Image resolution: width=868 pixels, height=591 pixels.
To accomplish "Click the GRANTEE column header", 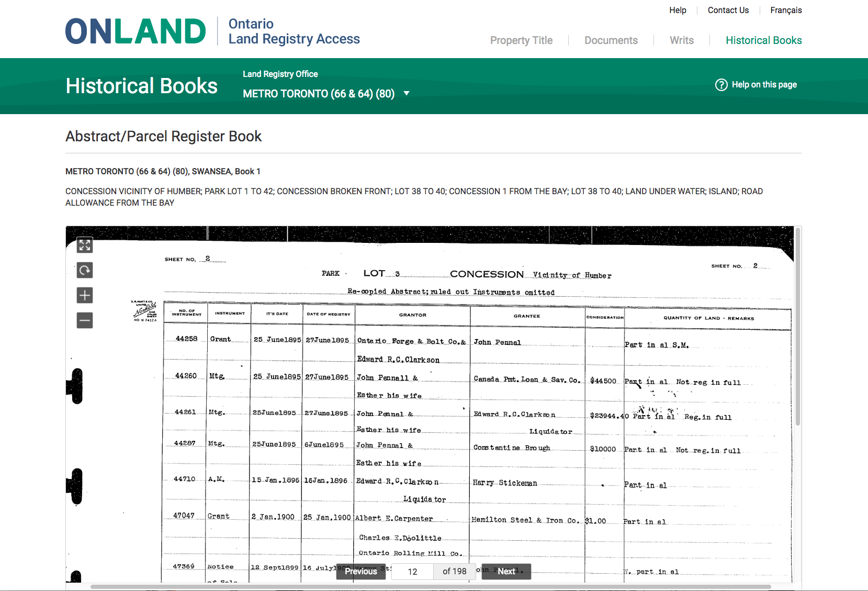I will 527,316.
